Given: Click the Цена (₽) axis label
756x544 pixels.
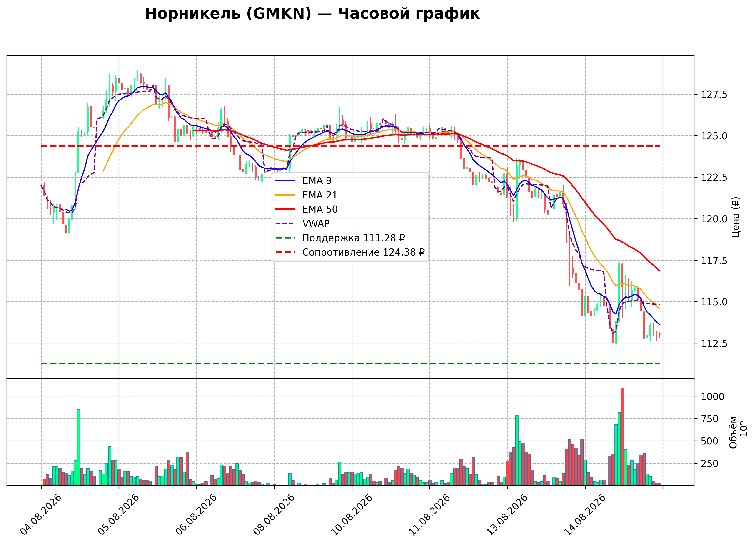Looking at the screenshot, I should tap(736, 217).
